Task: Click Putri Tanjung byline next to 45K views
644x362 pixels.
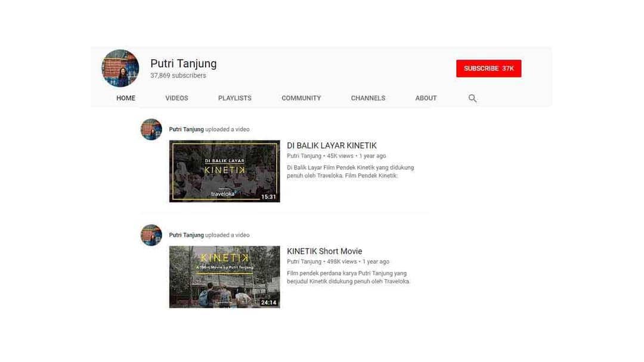Action: 304,156
